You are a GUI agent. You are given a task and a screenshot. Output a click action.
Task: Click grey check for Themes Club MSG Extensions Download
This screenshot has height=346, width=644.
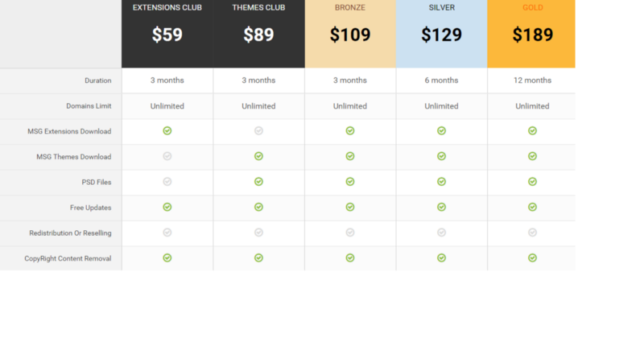258,130
